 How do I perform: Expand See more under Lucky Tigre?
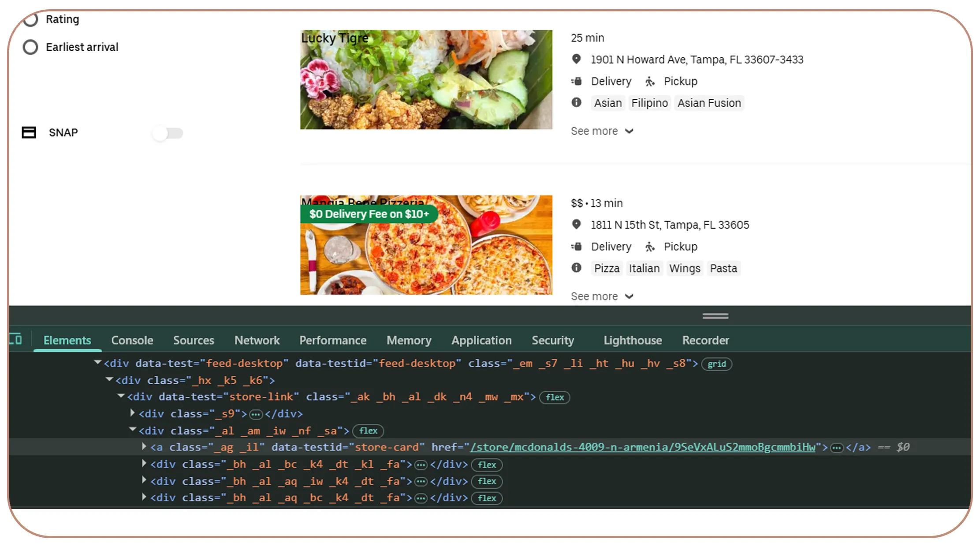(602, 131)
